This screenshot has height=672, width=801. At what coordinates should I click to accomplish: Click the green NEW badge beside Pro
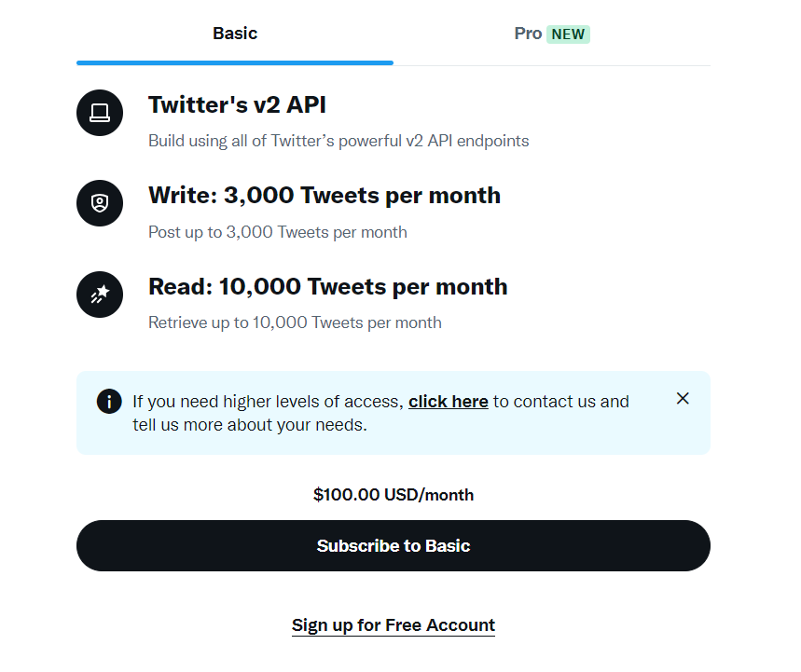point(568,34)
